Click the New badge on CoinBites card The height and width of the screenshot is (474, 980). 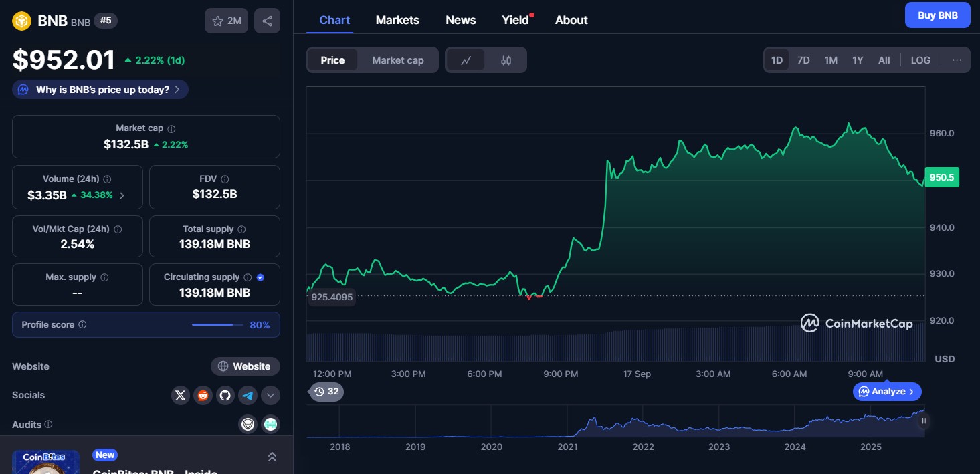(105, 455)
